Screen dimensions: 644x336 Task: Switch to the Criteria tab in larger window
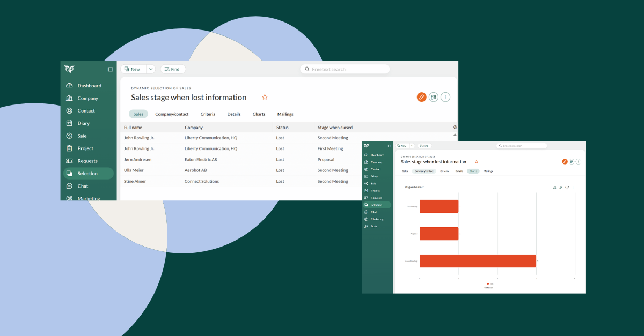208,114
